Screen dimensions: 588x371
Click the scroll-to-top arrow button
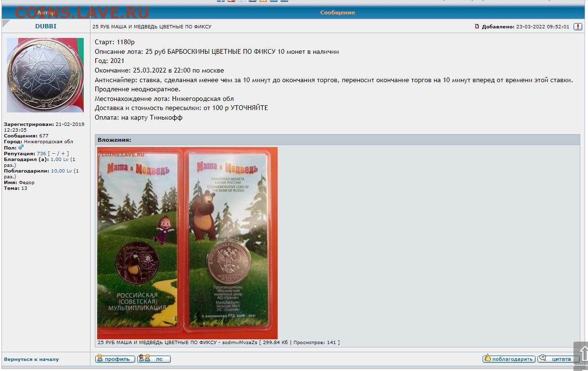point(582,354)
